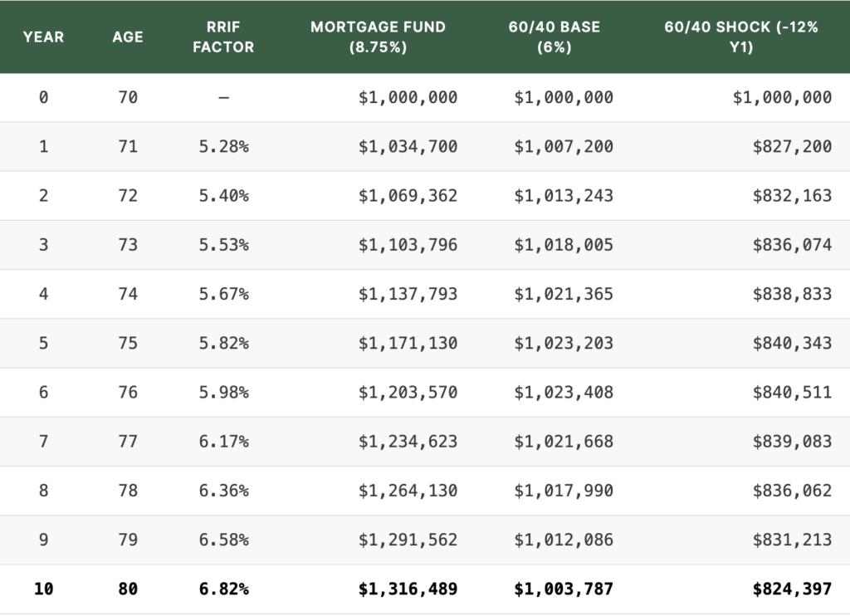
Task: Select the $1,023,203 base portfolio value
Action: (564, 343)
